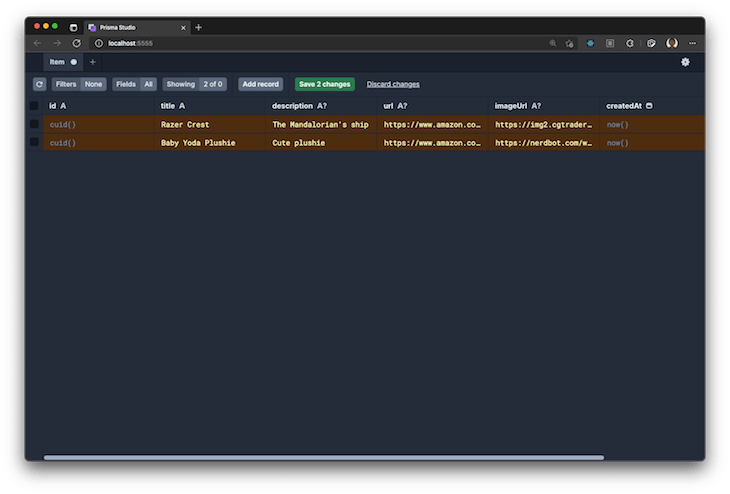Click the Cute plushie description cell
The image size is (730, 494).
pos(321,142)
